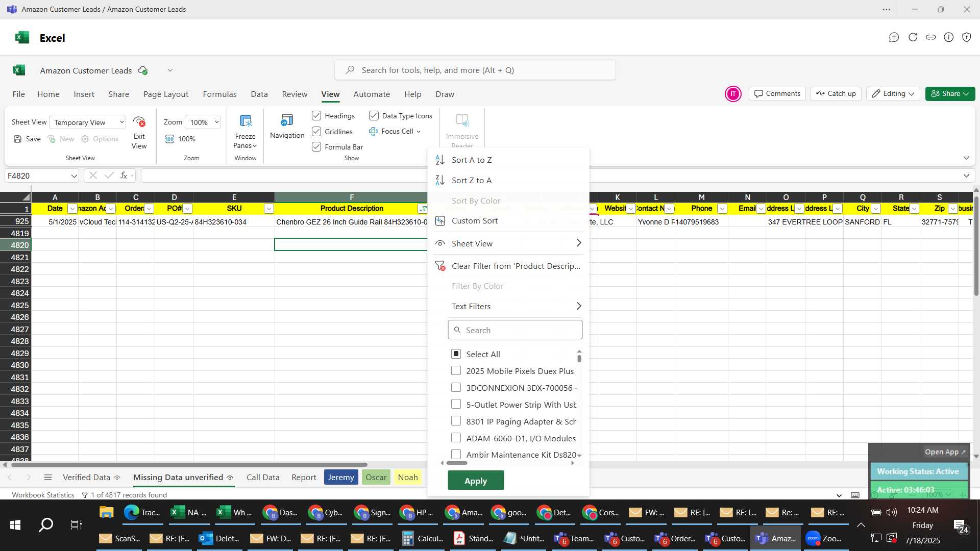Click the fx insert function icon
The height and width of the screenshot is (551, 980).
tap(124, 176)
